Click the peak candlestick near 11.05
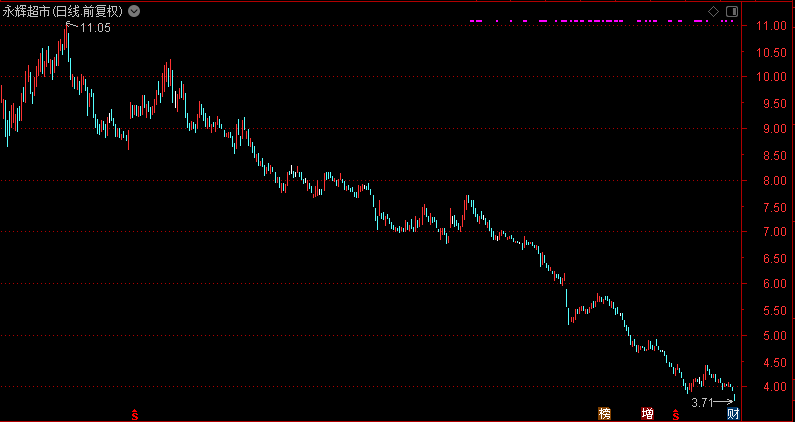The width and height of the screenshot is (795, 422). click(x=67, y=38)
